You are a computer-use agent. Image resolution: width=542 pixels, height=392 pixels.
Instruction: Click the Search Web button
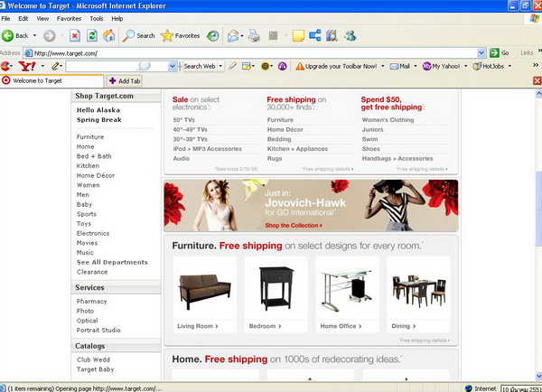pyautogui.click(x=200, y=66)
